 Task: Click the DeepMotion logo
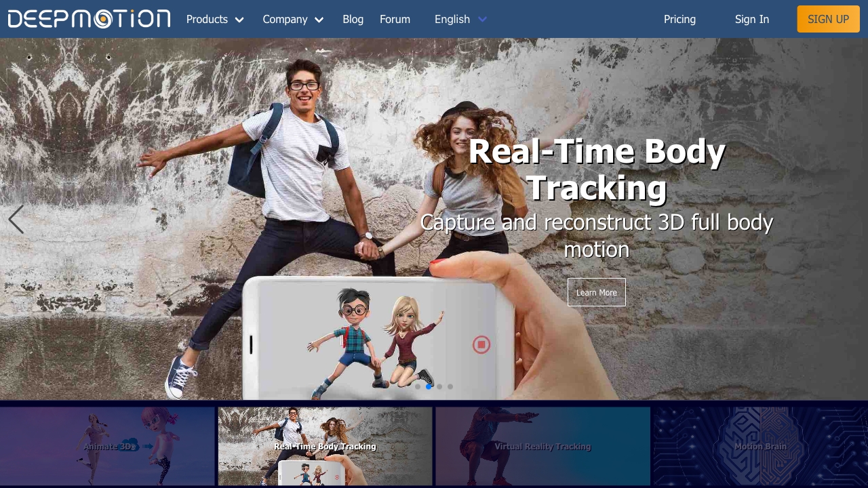click(88, 18)
